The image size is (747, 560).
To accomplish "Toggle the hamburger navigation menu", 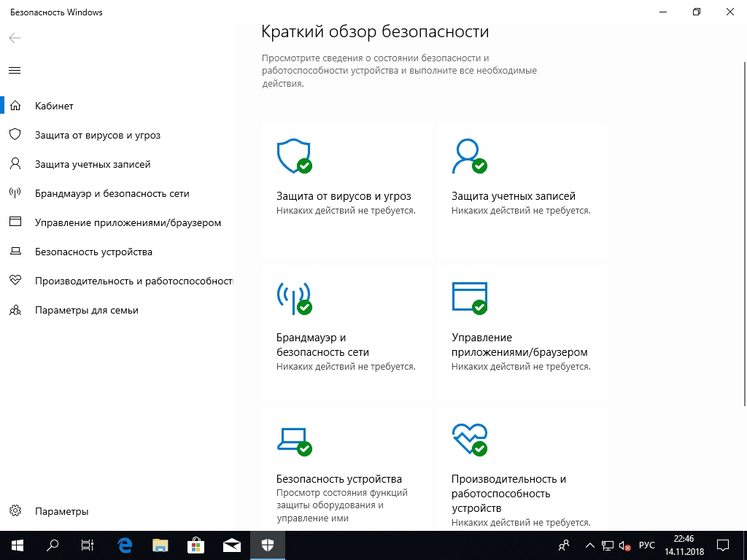I will (15, 71).
